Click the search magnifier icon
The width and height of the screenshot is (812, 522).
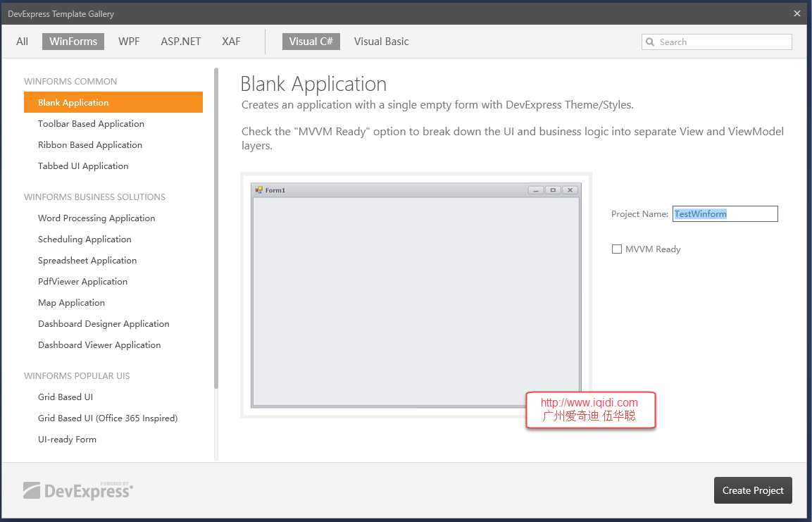(650, 42)
